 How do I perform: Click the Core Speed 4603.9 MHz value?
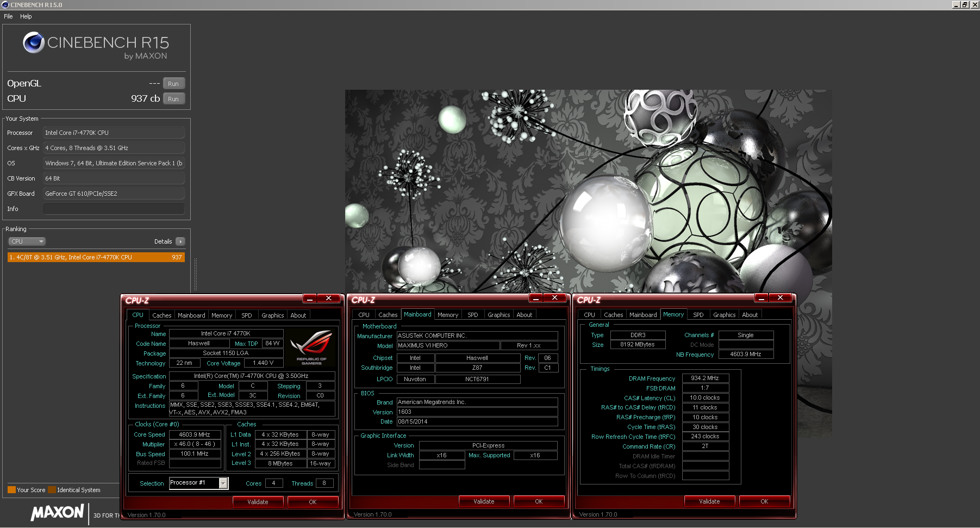pos(195,435)
